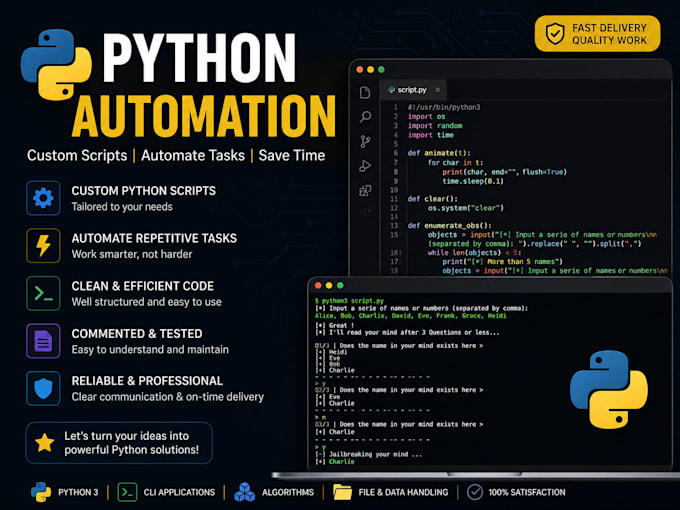The height and width of the screenshot is (510, 680).
Task: Click the blue cubes Algorithms icon
Action: click(245, 492)
